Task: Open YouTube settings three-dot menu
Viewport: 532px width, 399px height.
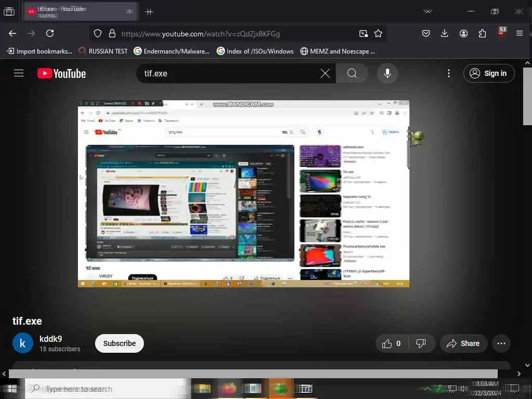Action: 448,73
